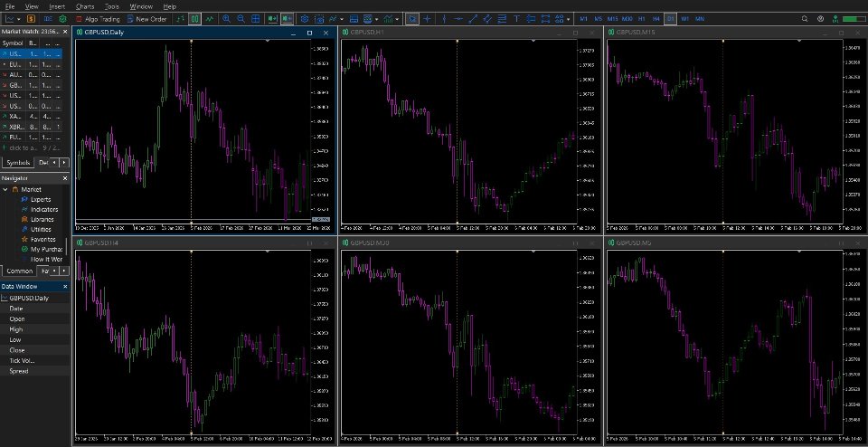Open the chart type dropdown arrow
Viewport: 868px width, 447px height.
pos(19,19)
